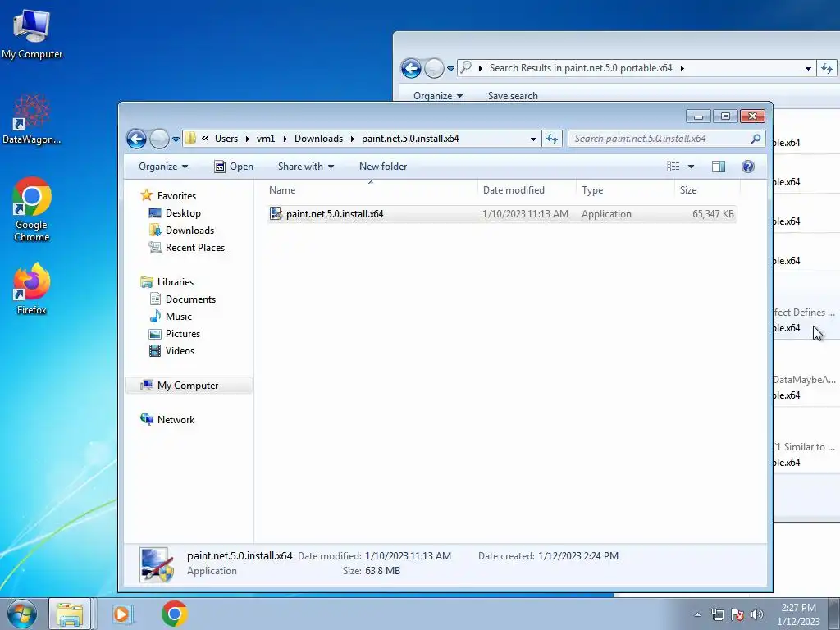This screenshot has height=630, width=840.
Task: Click Open in the toolbar
Action: [x=234, y=167]
